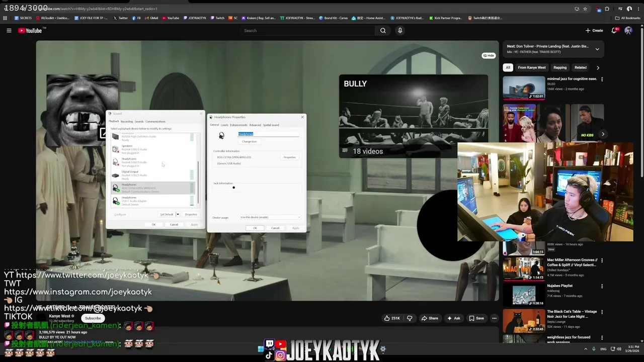Click OK in Headphones Properties dialog
The image size is (644, 362).
point(255,228)
